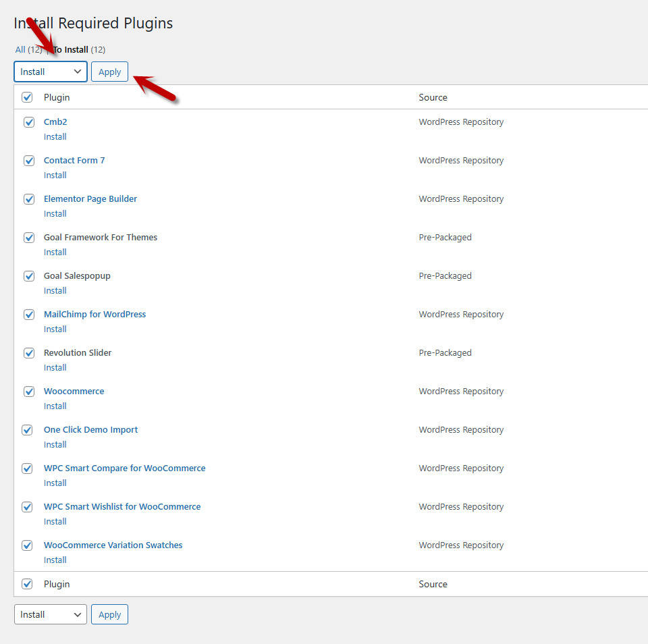Uncheck the Revolution Slider checkbox
This screenshot has height=644, width=648.
pyautogui.click(x=29, y=353)
